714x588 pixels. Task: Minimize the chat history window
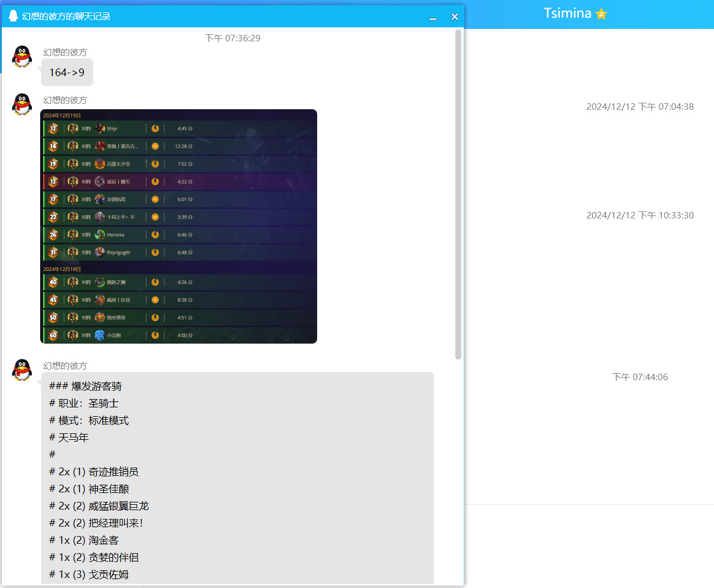click(x=433, y=17)
